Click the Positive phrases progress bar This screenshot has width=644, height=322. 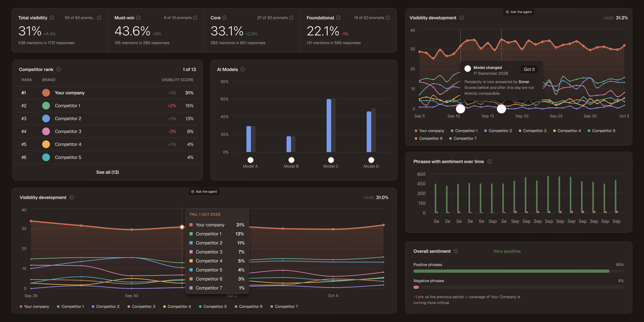(x=519, y=271)
